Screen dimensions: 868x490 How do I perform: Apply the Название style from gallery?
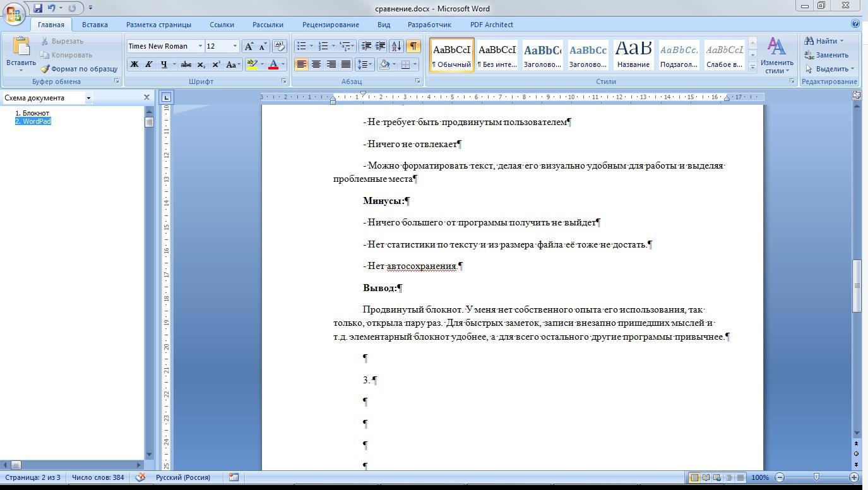tap(633, 54)
